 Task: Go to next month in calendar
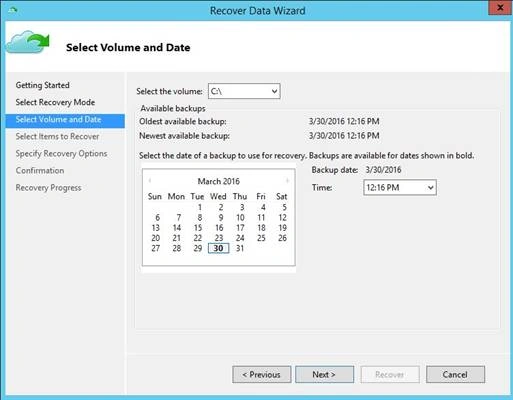287,181
